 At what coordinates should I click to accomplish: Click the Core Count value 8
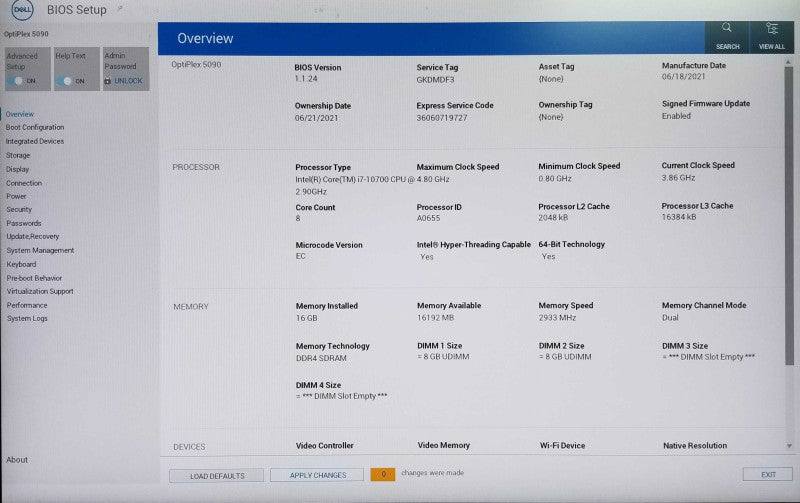pyautogui.click(x=298, y=218)
